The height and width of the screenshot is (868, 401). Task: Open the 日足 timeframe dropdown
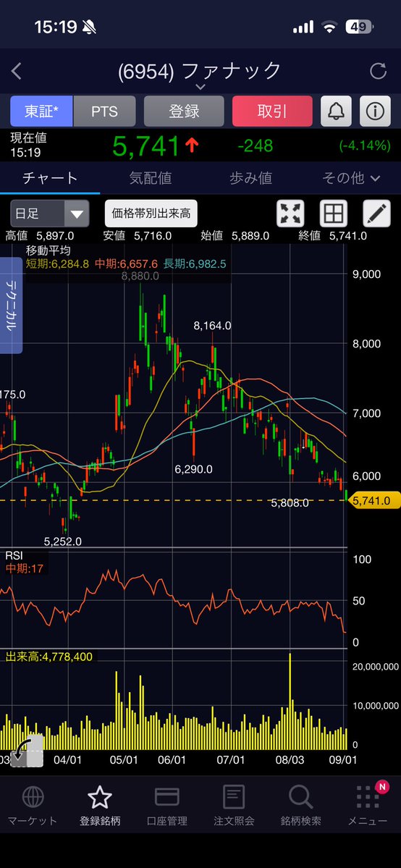pyautogui.click(x=49, y=214)
